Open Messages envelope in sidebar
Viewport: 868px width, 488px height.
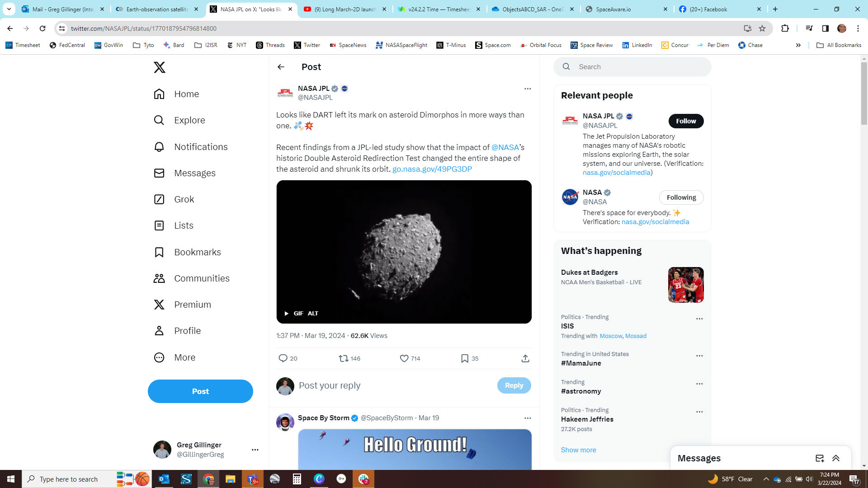(184, 173)
